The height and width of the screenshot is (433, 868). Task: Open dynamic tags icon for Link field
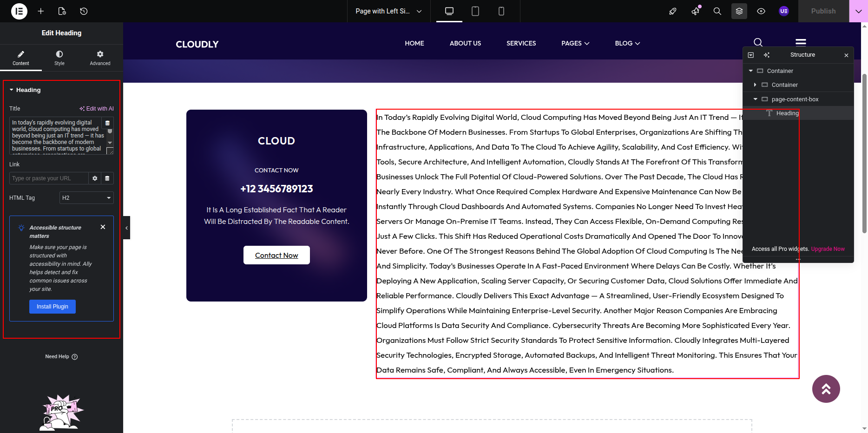[x=107, y=178]
